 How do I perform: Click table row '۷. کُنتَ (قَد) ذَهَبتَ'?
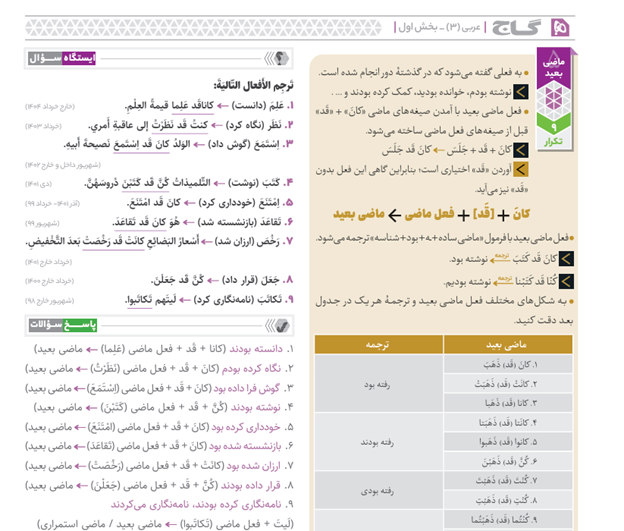pos(508,480)
